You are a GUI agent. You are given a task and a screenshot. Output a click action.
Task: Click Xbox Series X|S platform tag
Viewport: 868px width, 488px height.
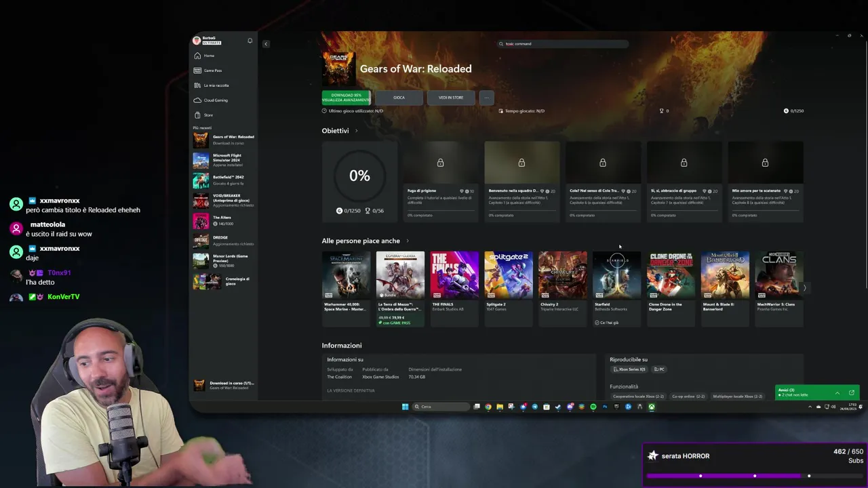tap(629, 369)
